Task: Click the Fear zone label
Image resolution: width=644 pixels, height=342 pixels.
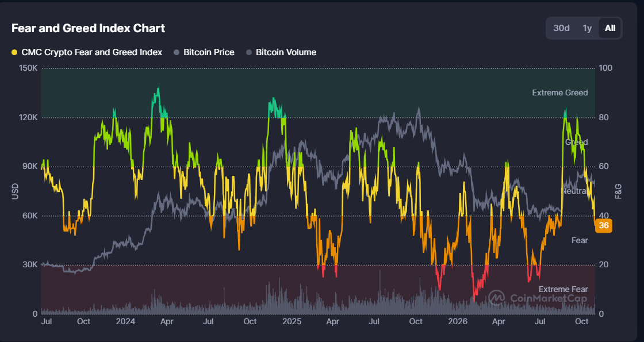Action: (580, 241)
